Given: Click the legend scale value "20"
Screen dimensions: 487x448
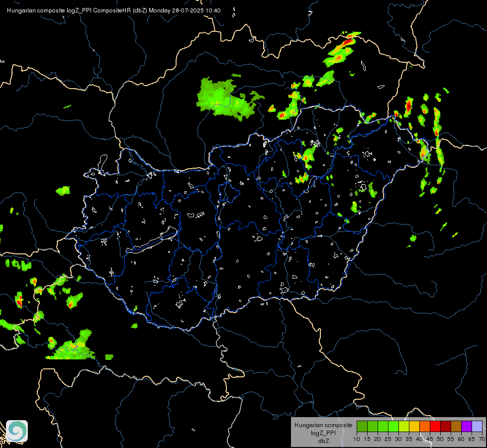Looking at the screenshot, I should [378, 440].
